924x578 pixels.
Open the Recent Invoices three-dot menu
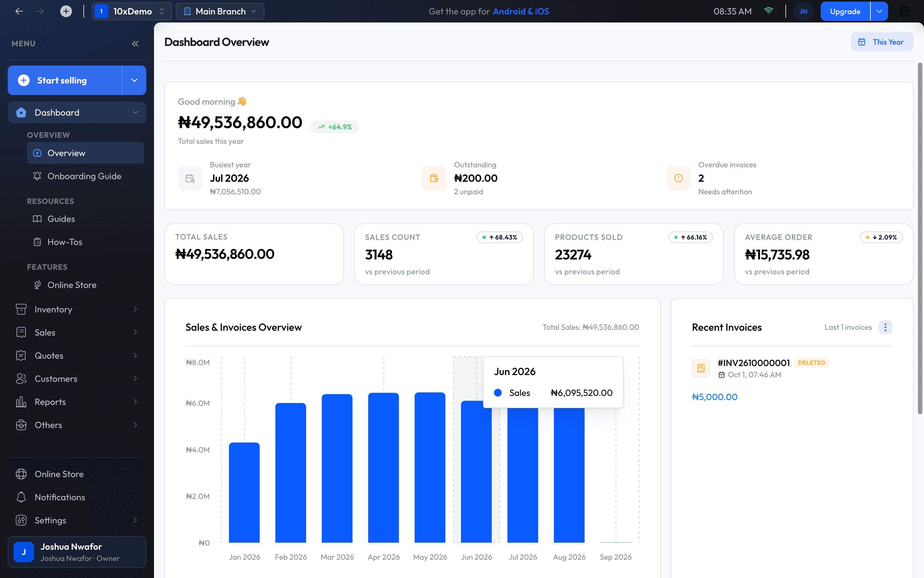click(885, 327)
